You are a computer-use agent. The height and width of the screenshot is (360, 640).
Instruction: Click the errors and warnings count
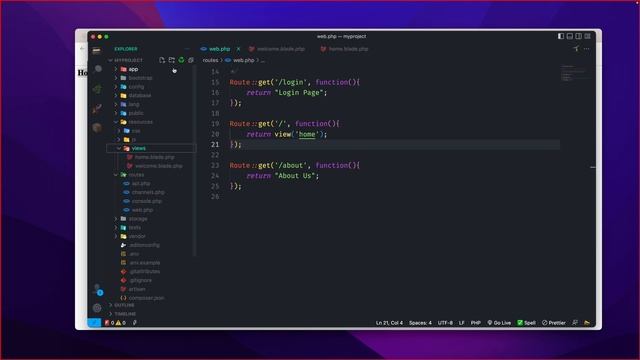click(115, 323)
